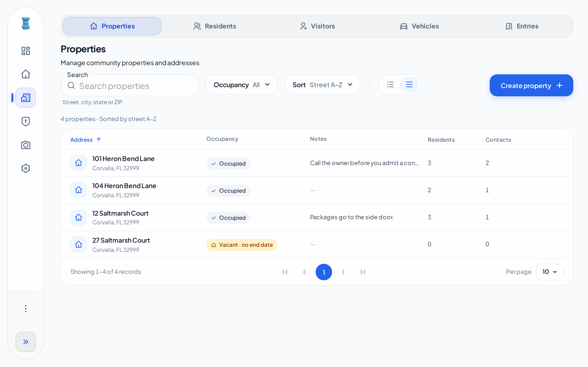588x367 pixels.
Task: Focus the Search properties field
Action: [130, 85]
